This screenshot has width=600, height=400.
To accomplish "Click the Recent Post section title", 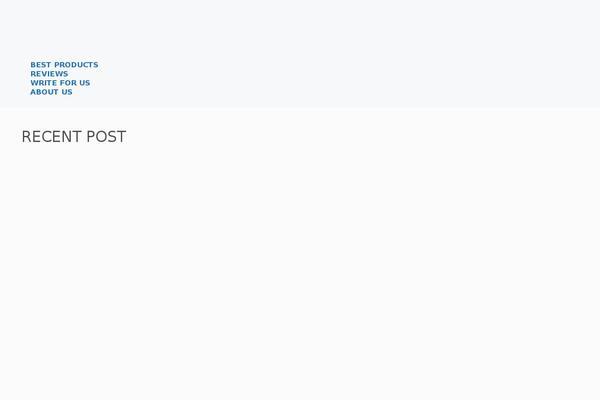I will (x=74, y=137).
